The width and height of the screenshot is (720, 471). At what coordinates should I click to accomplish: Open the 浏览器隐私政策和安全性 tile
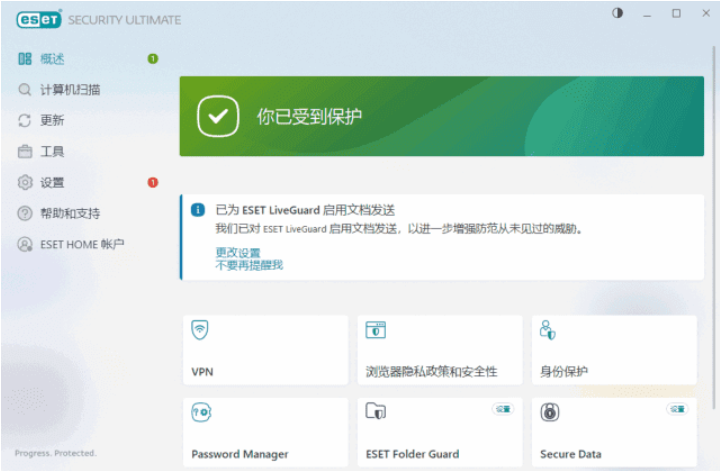440,350
